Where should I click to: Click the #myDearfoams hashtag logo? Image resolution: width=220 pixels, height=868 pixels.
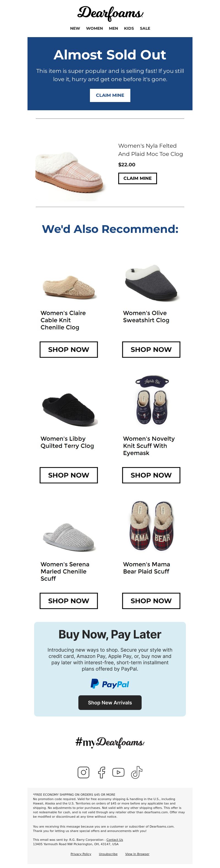click(110, 742)
